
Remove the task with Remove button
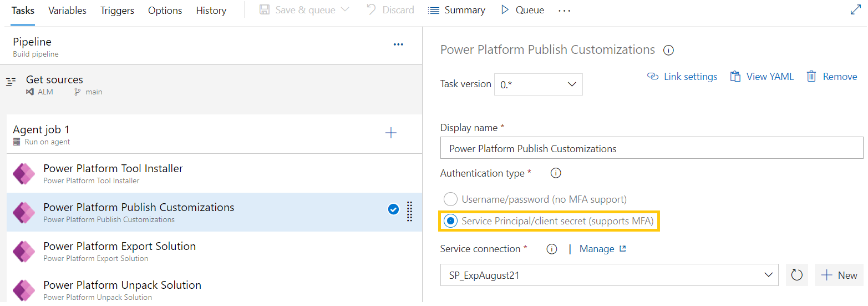click(x=831, y=77)
